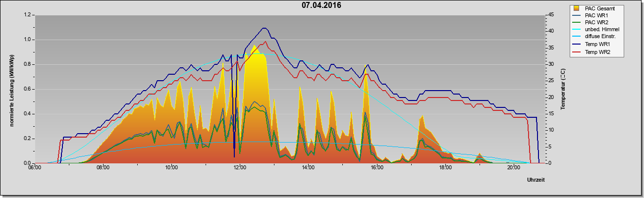The height and width of the screenshot is (198, 644).
Task: Click the diffuse Einstr. legend line
Action: (x=577, y=37)
